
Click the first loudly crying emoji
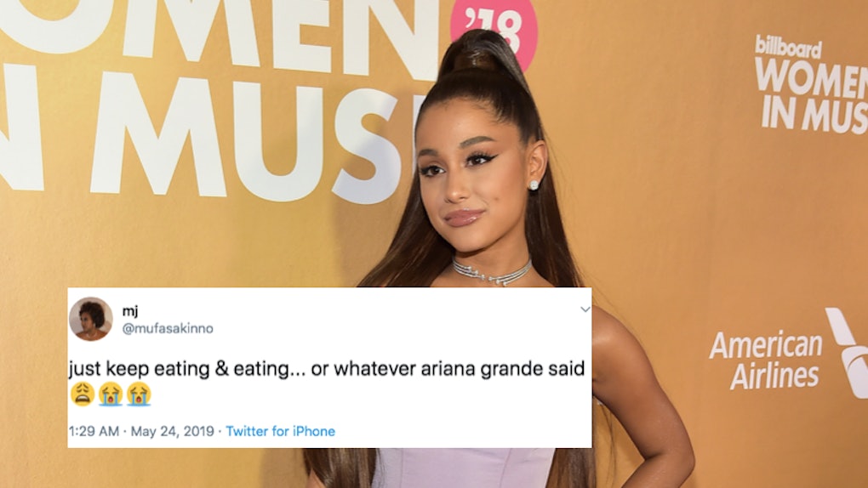110,394
